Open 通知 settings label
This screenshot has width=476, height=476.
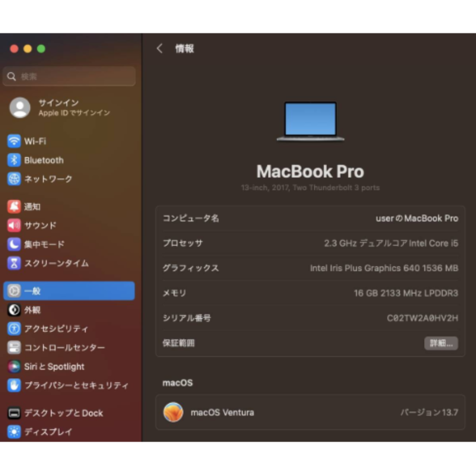coord(32,206)
